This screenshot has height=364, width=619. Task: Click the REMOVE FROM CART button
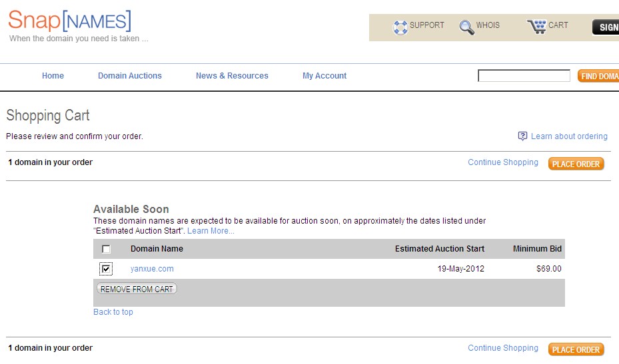coord(137,289)
